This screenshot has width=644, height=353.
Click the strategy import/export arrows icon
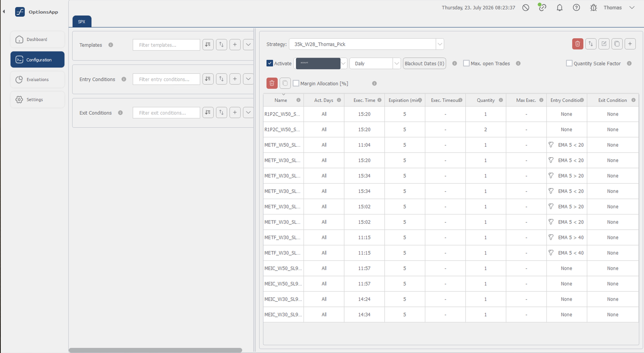coord(591,44)
